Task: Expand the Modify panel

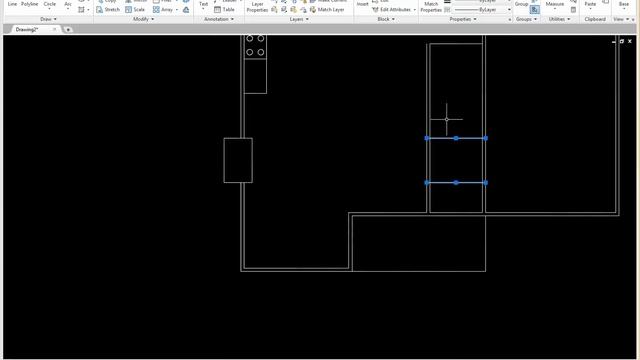Action: [x=144, y=19]
